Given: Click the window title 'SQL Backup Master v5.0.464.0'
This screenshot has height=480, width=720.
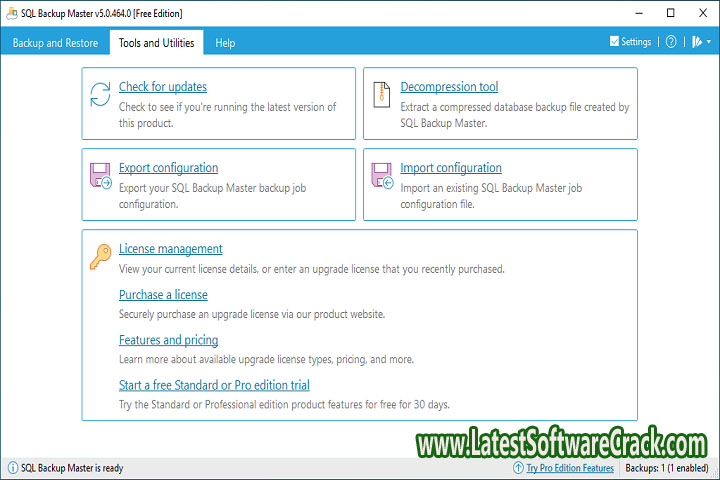Looking at the screenshot, I should pos(101,13).
